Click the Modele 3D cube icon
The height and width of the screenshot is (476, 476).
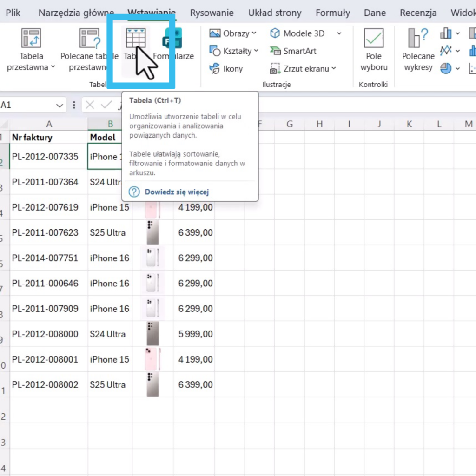pos(275,33)
